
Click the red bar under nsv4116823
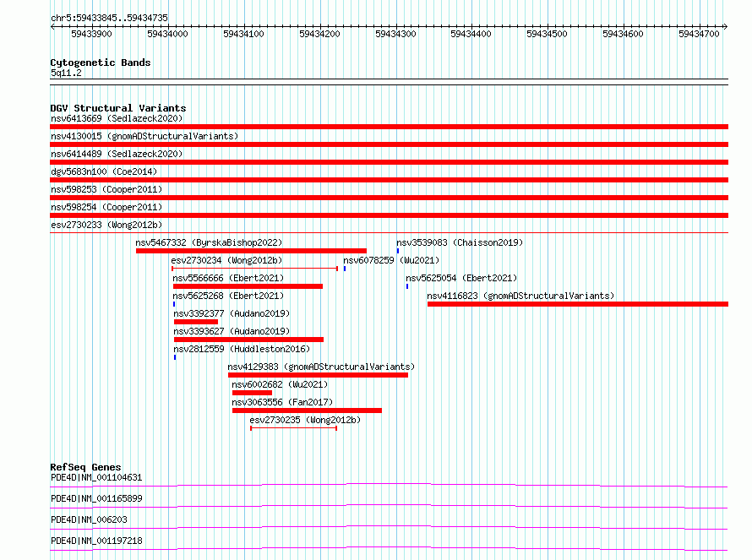pos(578,304)
